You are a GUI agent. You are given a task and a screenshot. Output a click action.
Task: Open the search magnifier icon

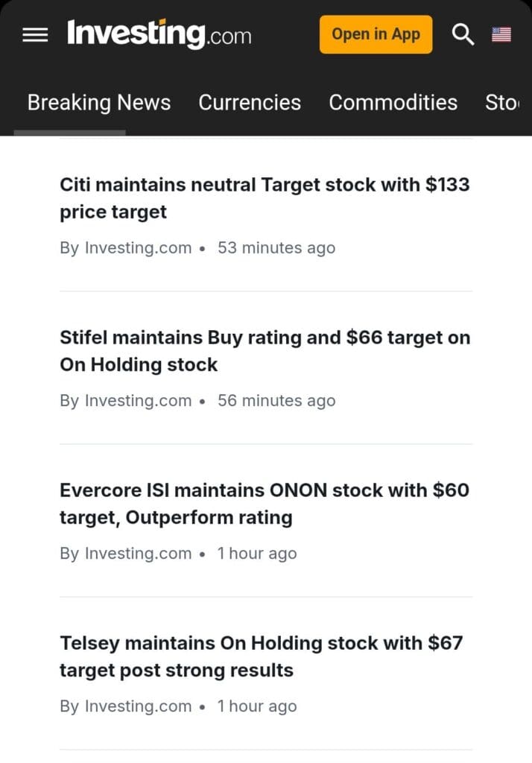[463, 34]
